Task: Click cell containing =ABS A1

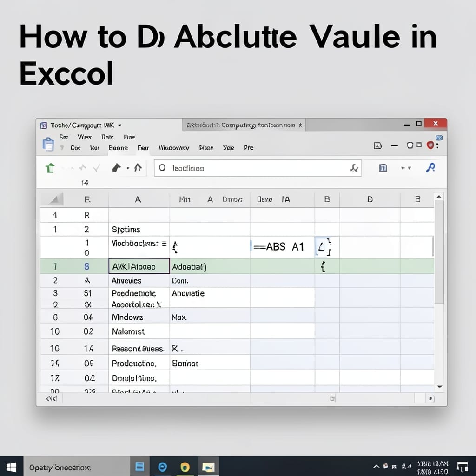Action: pyautogui.click(x=282, y=247)
